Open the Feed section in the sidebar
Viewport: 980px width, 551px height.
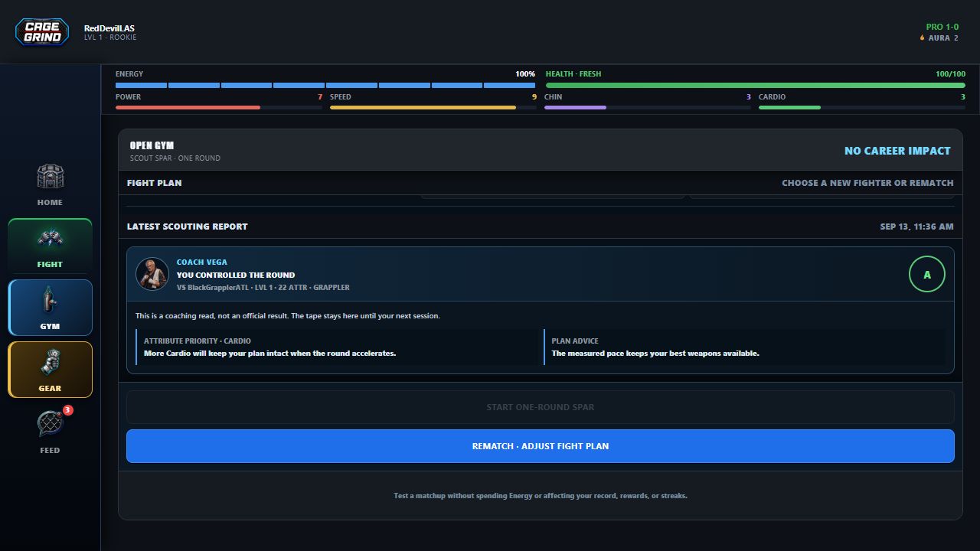coord(50,432)
